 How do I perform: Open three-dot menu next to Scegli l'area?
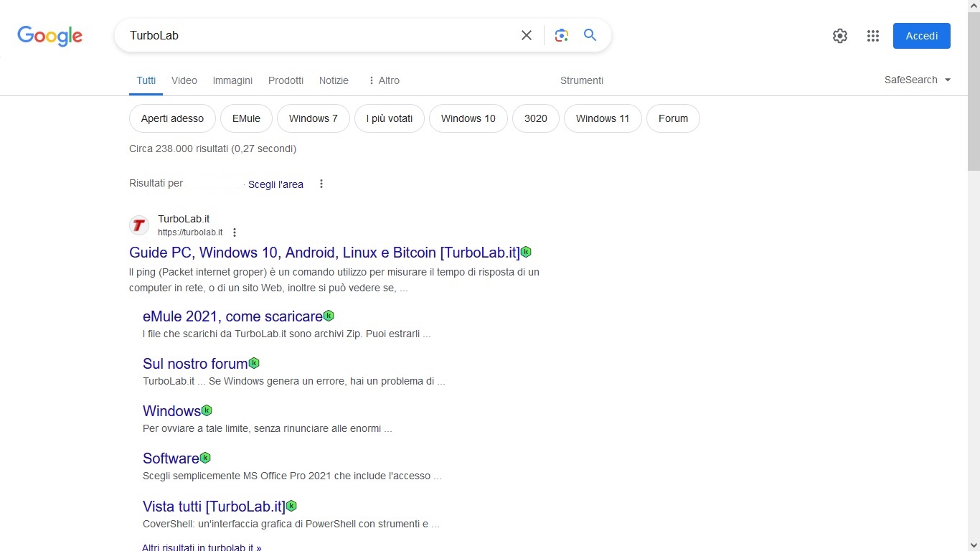pos(321,184)
